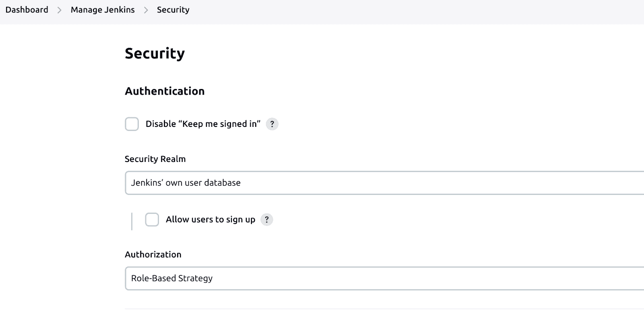Viewport: 644px width, 317px height.
Task: Click the Authorization label above the dropdown
Action: pos(153,254)
